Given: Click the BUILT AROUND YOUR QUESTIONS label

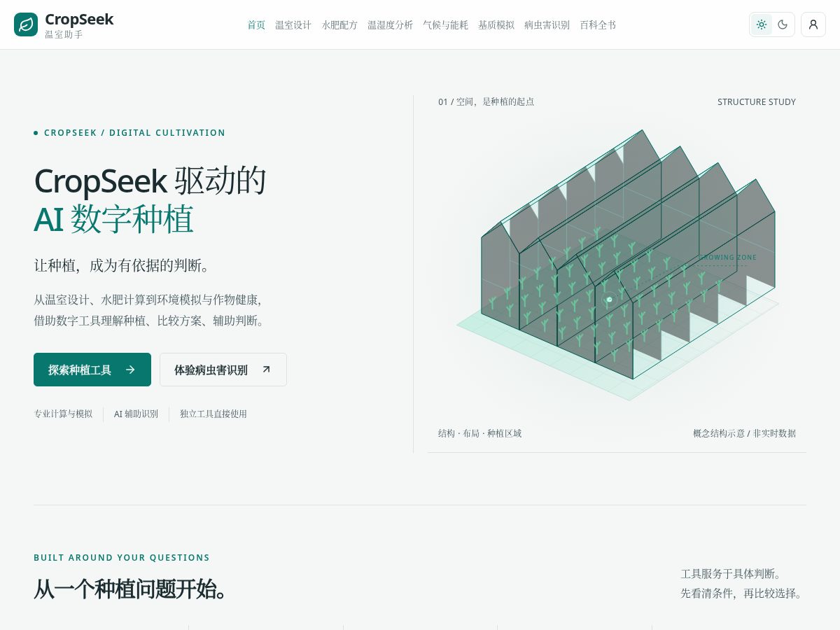Looking at the screenshot, I should coord(122,558).
